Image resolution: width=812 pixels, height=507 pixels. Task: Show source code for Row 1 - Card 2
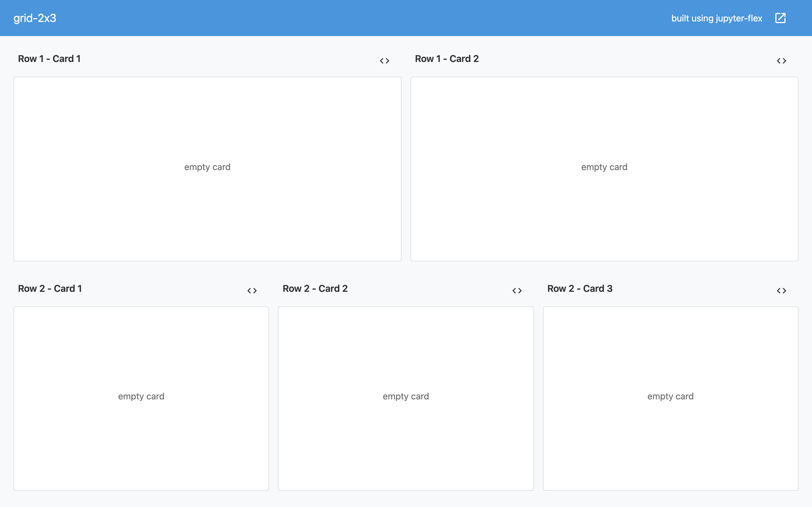coord(782,61)
